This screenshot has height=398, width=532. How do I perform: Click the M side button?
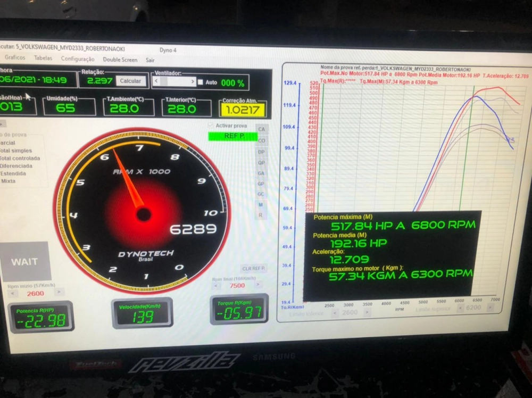[x=261, y=205]
